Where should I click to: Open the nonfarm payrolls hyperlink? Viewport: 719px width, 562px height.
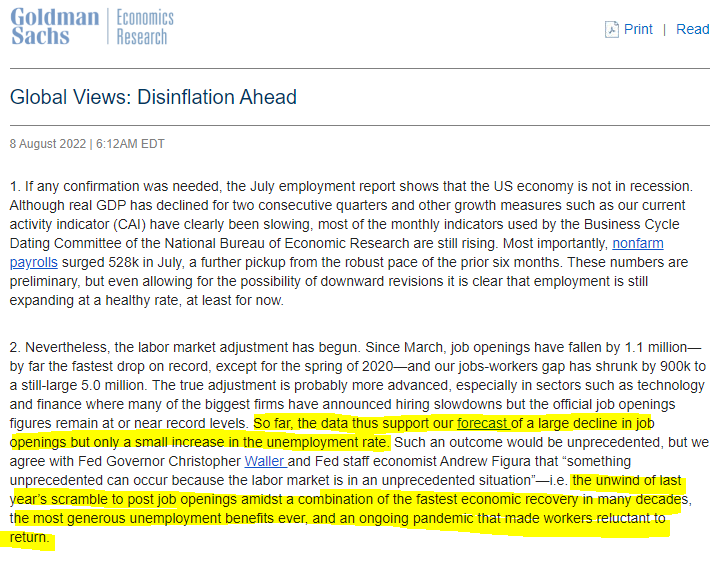(x=637, y=243)
